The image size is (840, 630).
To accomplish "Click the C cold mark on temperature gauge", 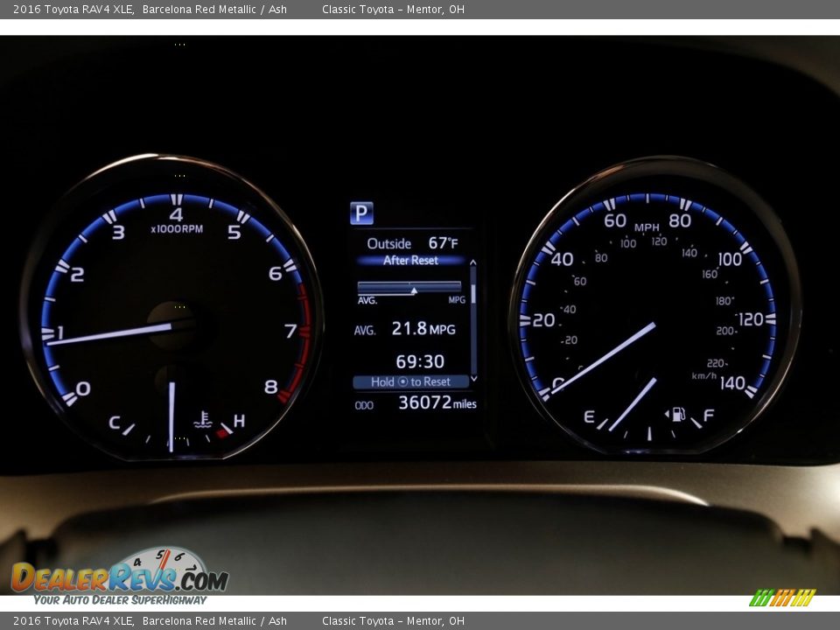I will [114, 423].
